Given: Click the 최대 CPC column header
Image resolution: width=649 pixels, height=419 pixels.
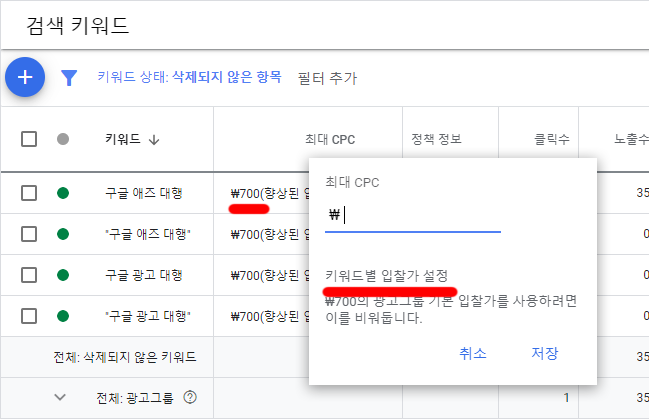Looking at the screenshot, I should 330,140.
